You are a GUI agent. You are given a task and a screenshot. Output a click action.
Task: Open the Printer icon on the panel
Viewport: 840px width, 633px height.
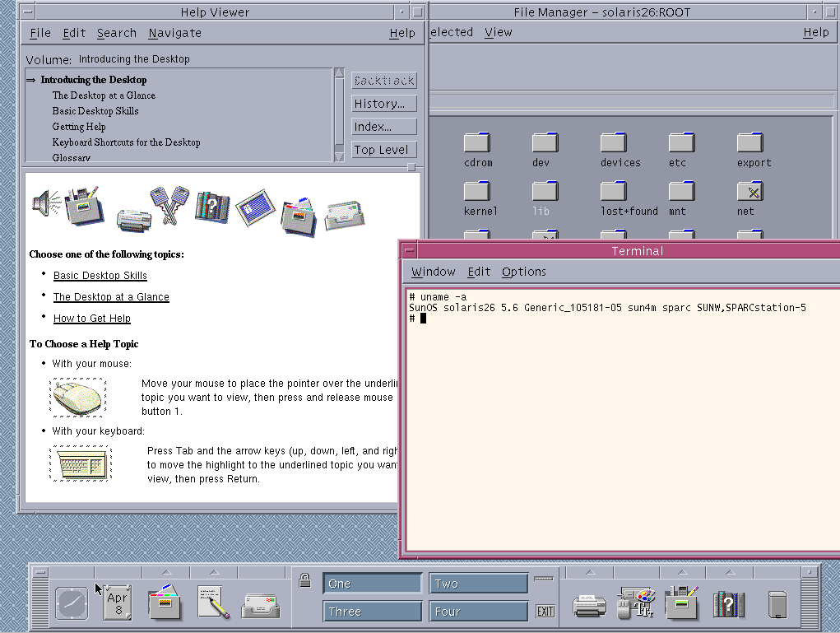tap(588, 605)
